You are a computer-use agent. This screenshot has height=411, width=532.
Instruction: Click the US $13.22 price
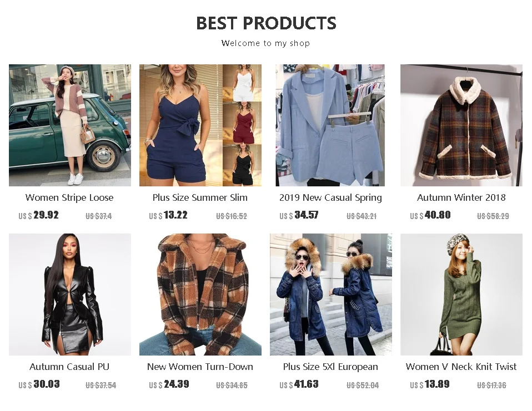(168, 215)
